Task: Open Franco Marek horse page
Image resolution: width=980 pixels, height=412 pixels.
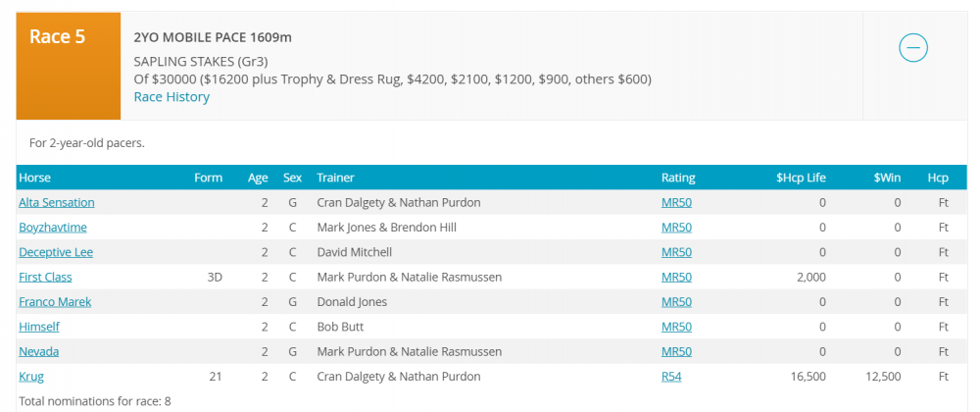Action: (55, 302)
